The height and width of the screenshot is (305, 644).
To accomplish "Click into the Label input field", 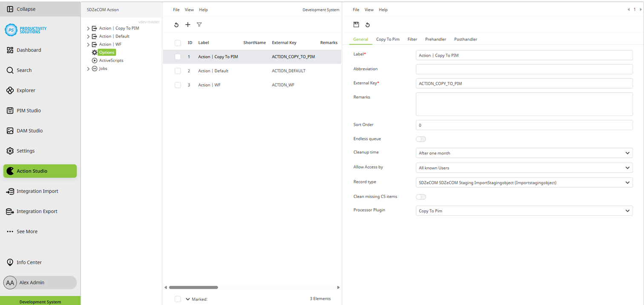I will (524, 55).
